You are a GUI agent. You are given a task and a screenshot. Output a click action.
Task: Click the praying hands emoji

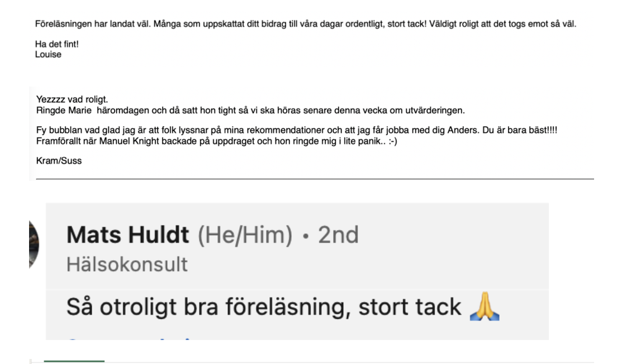(485, 306)
